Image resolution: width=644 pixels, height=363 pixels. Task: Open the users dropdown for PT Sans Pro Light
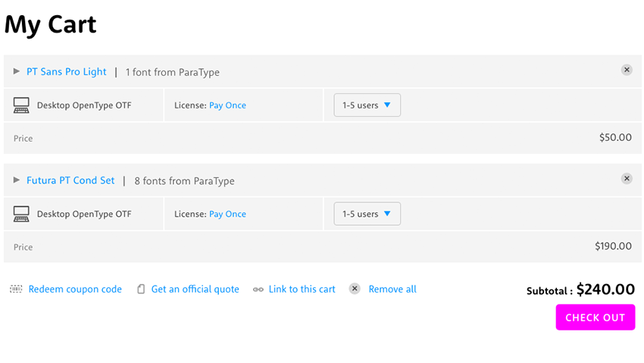(367, 105)
